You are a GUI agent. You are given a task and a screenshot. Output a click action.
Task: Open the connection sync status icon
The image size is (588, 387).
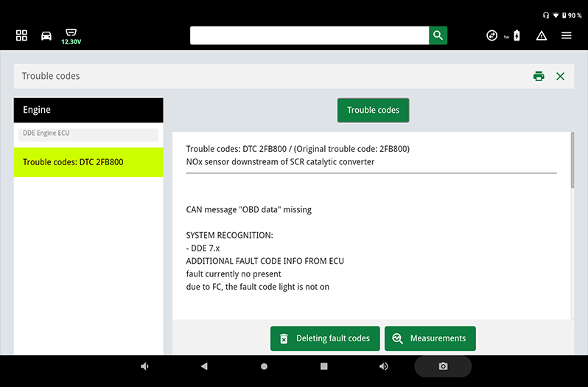[x=492, y=35]
